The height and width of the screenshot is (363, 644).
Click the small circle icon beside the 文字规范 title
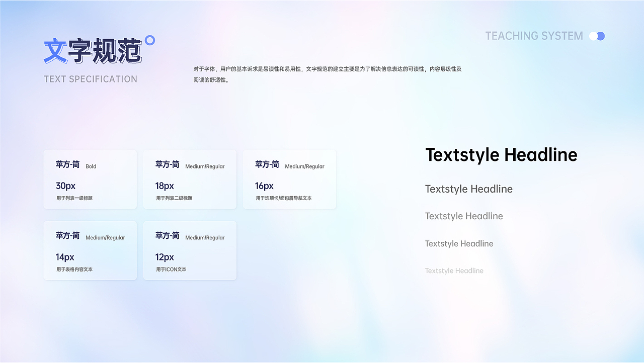click(x=149, y=40)
